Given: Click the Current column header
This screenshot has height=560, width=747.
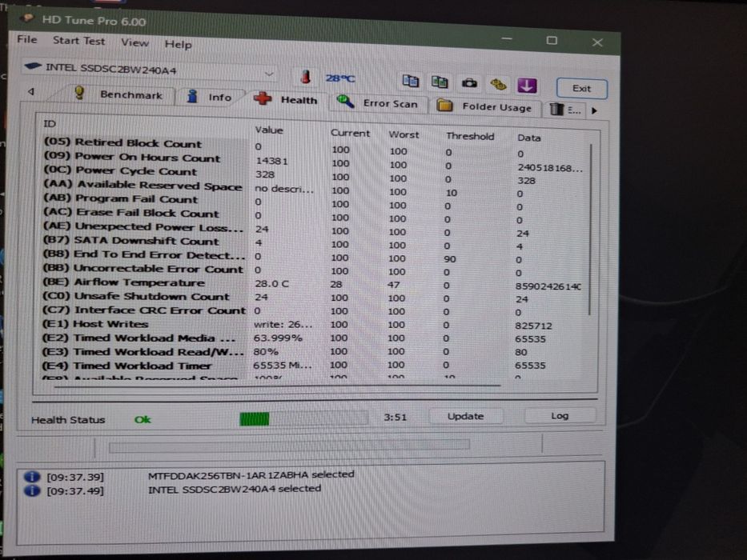Looking at the screenshot, I should (x=350, y=134).
